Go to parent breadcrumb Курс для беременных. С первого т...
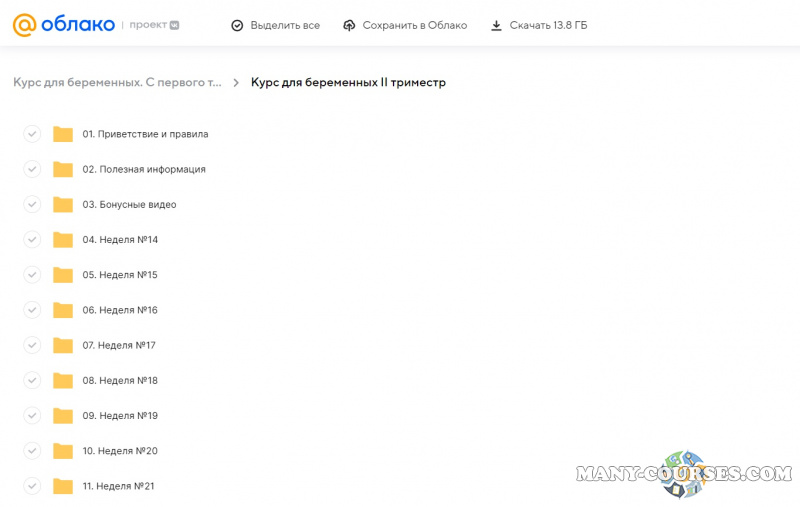This screenshot has width=800, height=507. pos(117,83)
